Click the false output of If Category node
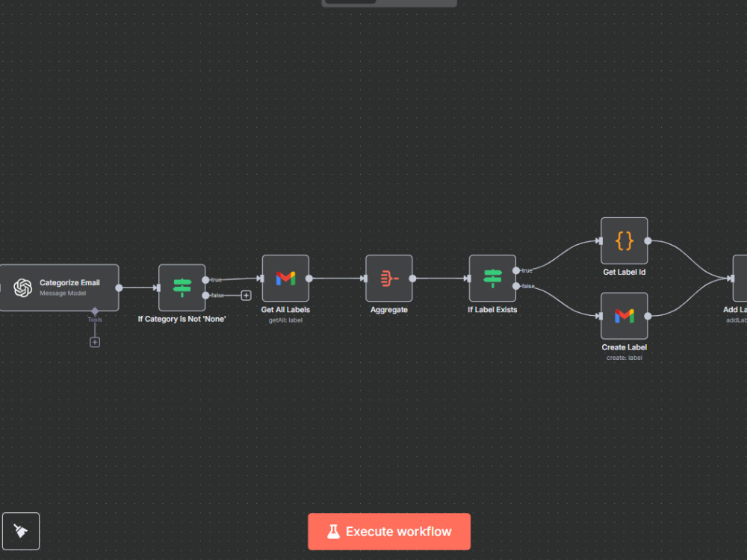The image size is (747, 560). coord(206,296)
